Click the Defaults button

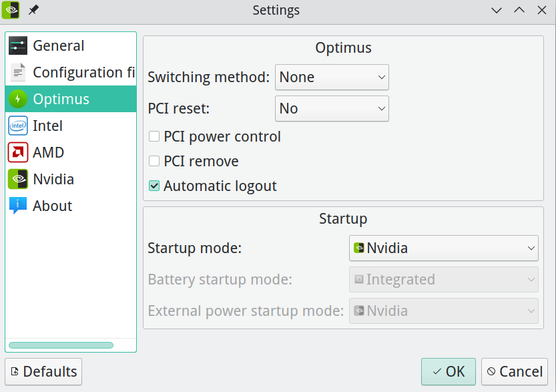tap(43, 371)
